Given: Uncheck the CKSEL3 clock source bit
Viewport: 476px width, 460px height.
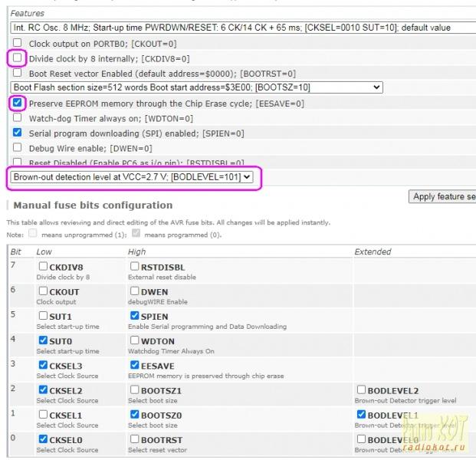Looking at the screenshot, I should point(44,365).
